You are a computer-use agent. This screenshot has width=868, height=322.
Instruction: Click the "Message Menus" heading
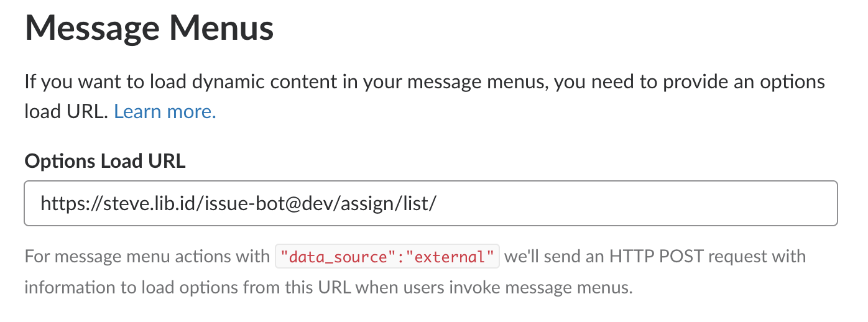[x=149, y=29]
